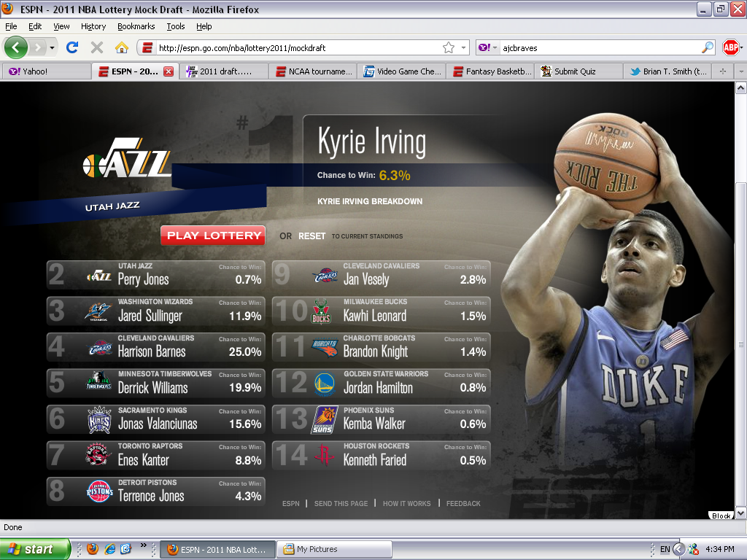Image resolution: width=747 pixels, height=560 pixels.
Task: Click Washington Wizards logo in pick 3
Action: (98, 311)
